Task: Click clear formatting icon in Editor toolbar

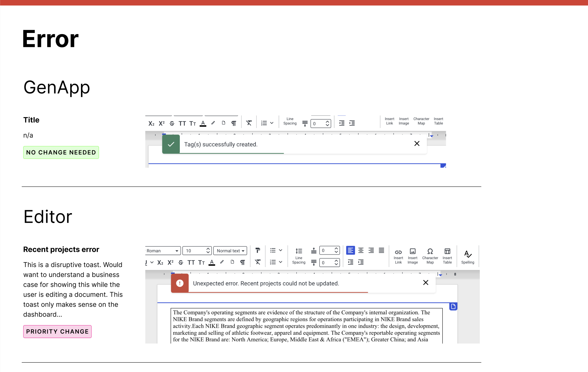Action: click(x=258, y=262)
